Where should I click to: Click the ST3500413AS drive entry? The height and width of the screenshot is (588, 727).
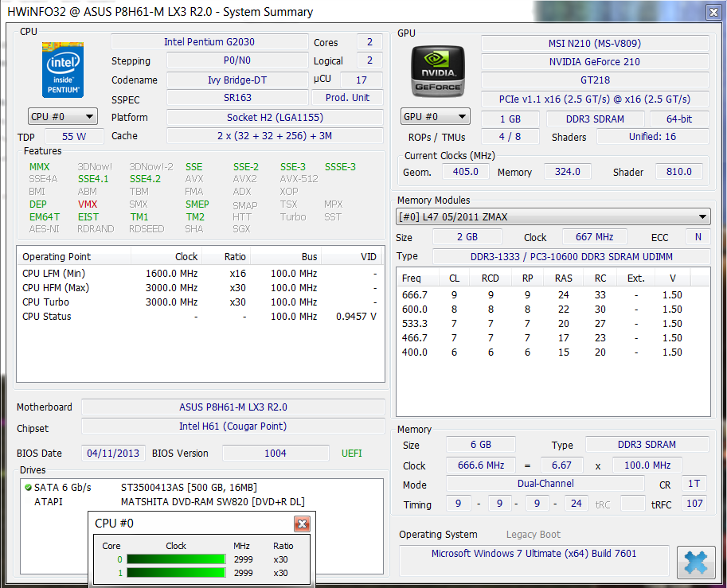189,488
